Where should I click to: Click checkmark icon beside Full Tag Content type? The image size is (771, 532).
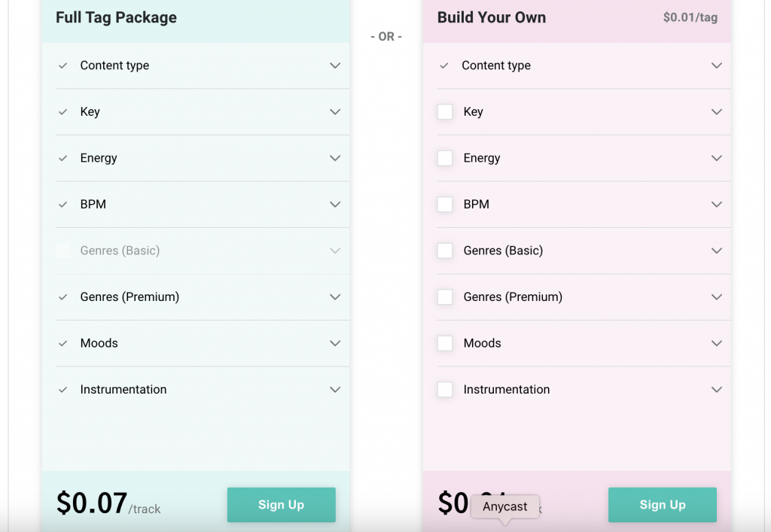pos(63,65)
